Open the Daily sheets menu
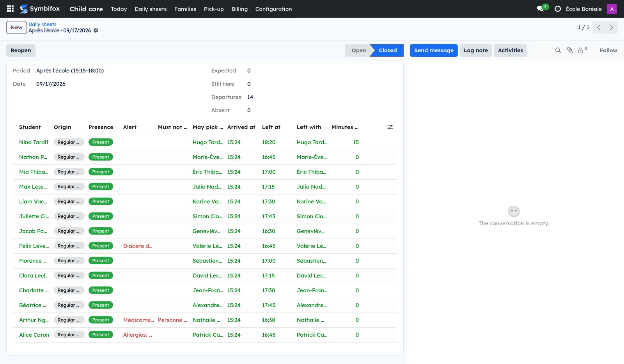The width and height of the screenshot is (624, 364). pyautogui.click(x=151, y=9)
